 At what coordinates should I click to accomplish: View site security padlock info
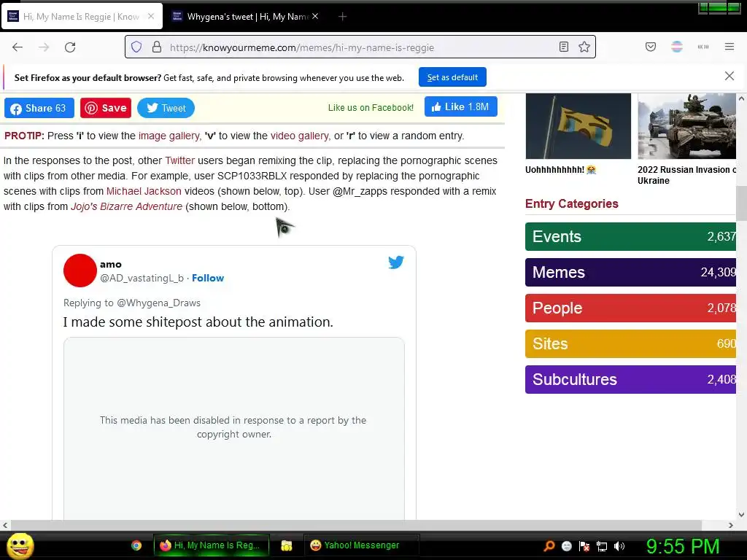click(157, 47)
